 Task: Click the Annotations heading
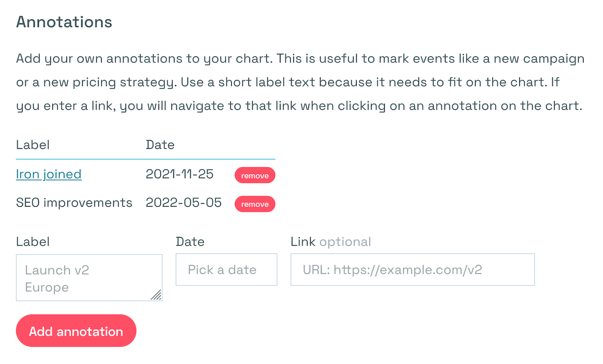(64, 22)
